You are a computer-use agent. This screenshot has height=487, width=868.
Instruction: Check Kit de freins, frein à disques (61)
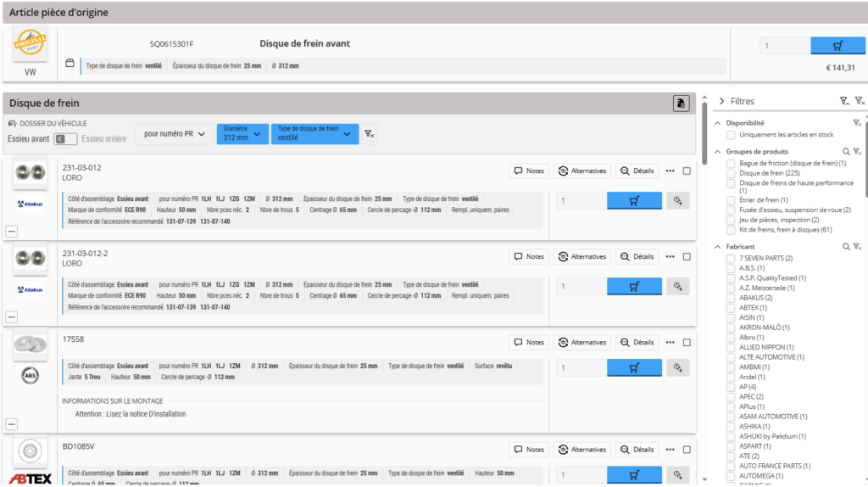click(x=731, y=230)
